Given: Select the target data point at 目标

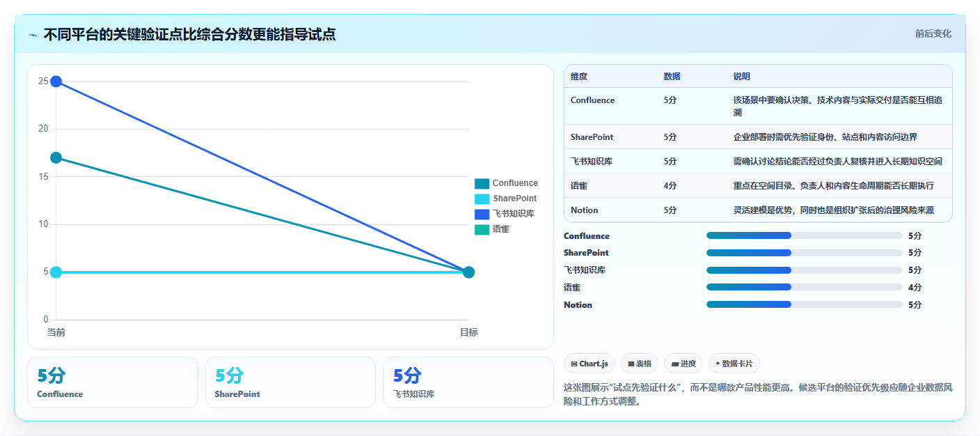Looking at the screenshot, I should (468, 272).
